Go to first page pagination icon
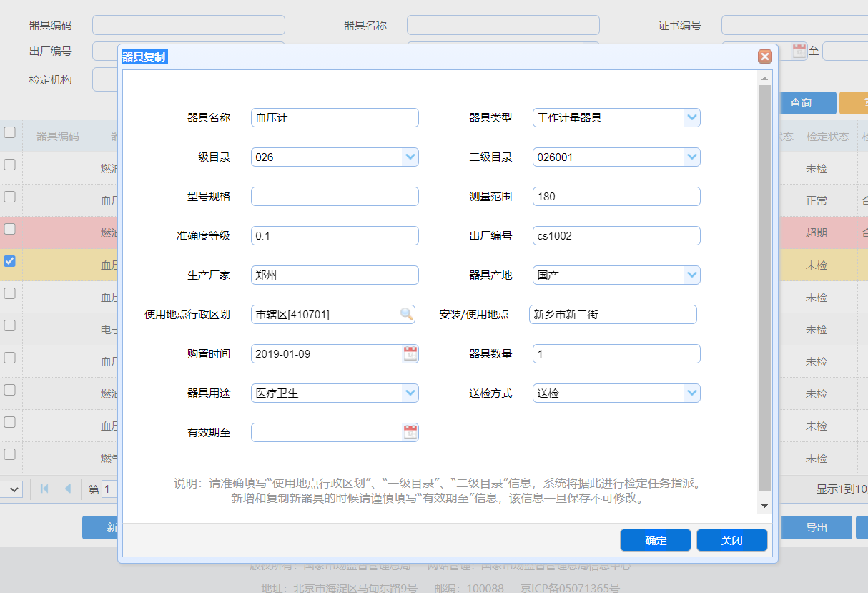Screen dimensions: 868x593 [x=44, y=489]
